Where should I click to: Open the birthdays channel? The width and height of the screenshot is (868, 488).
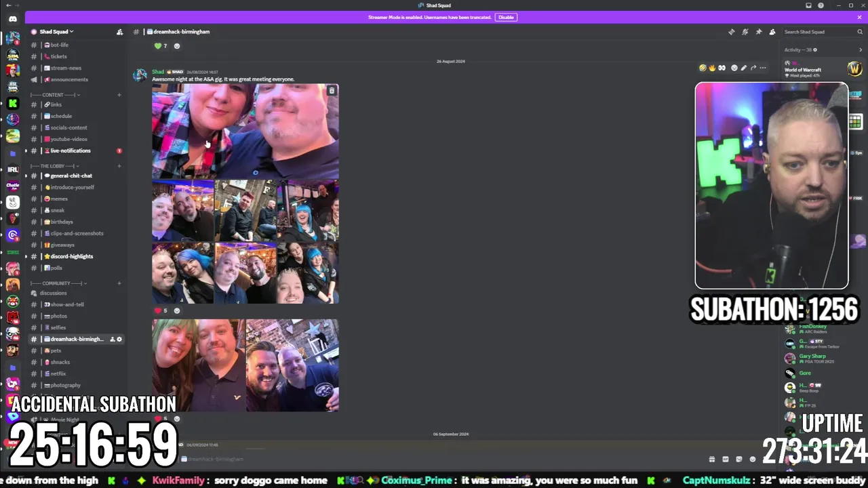click(x=76, y=222)
